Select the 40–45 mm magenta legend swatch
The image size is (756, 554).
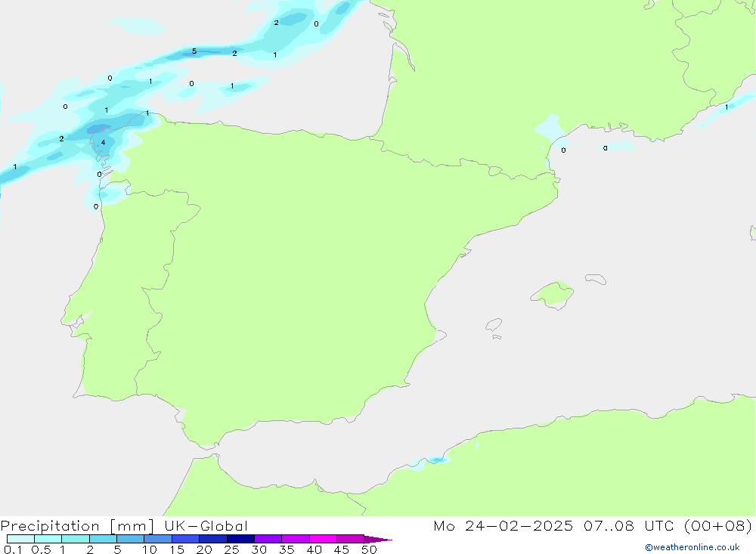(x=323, y=539)
